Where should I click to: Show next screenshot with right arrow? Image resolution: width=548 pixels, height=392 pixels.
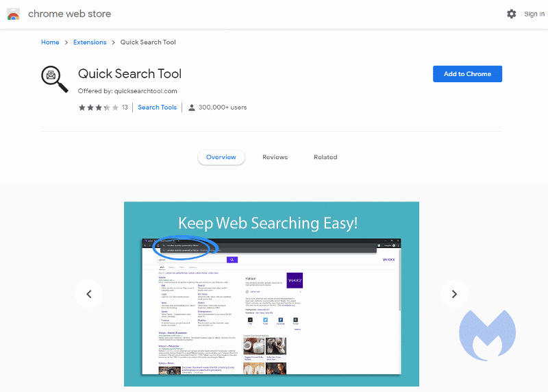point(454,294)
